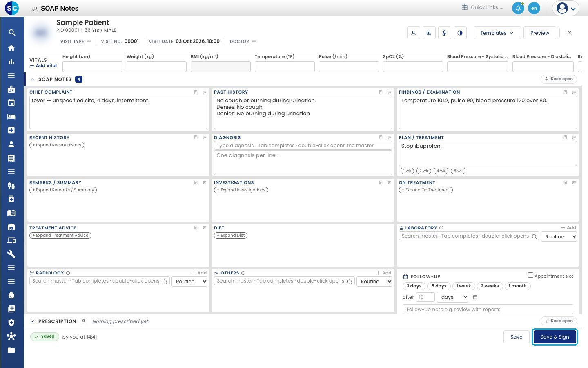This screenshot has width=588, height=368.
Task: Open the Laboratory Routine priority dropdown
Action: [559, 236]
